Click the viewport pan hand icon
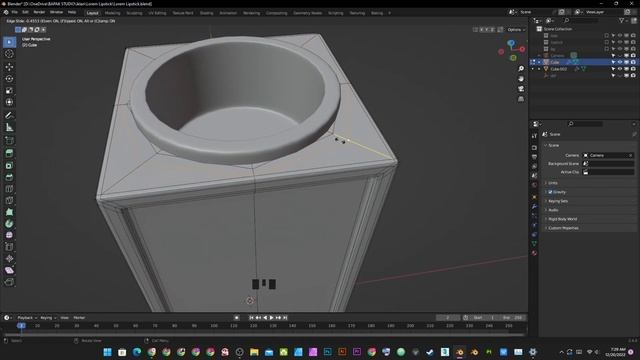Viewport: 640px width, 360px height. tap(521, 78)
